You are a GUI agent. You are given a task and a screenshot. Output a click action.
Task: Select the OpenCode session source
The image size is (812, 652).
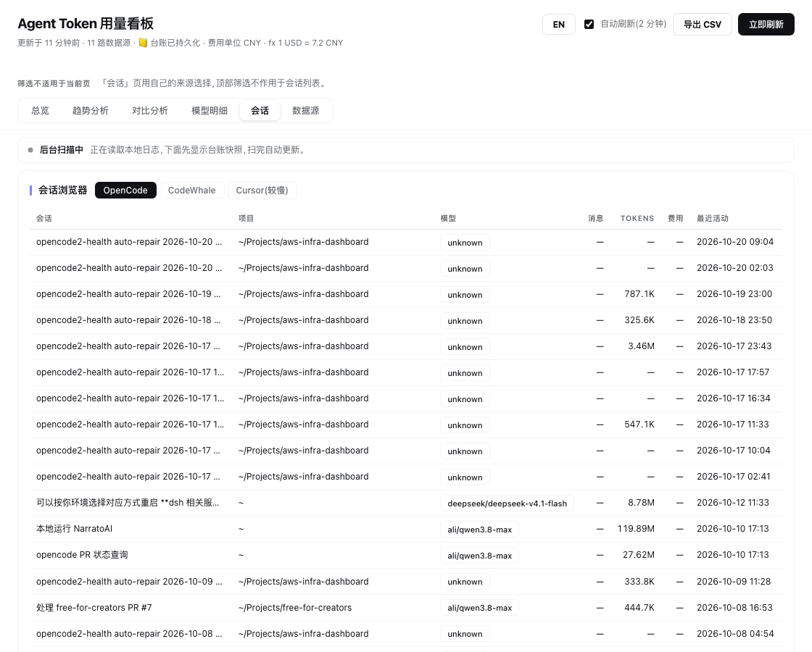(125, 191)
